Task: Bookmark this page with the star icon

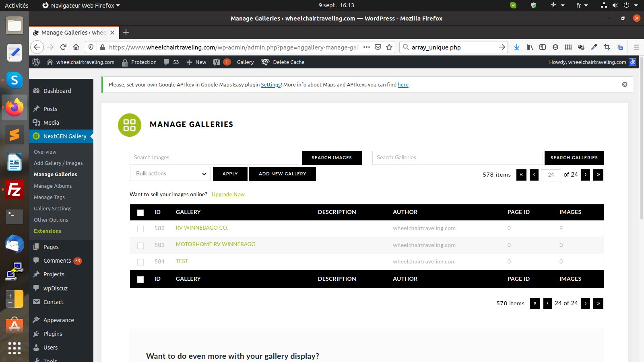Action: 389,47
